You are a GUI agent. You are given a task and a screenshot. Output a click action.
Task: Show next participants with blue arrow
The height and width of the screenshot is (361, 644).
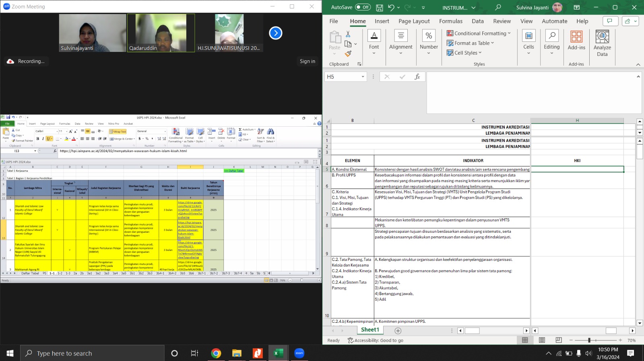pos(276,33)
